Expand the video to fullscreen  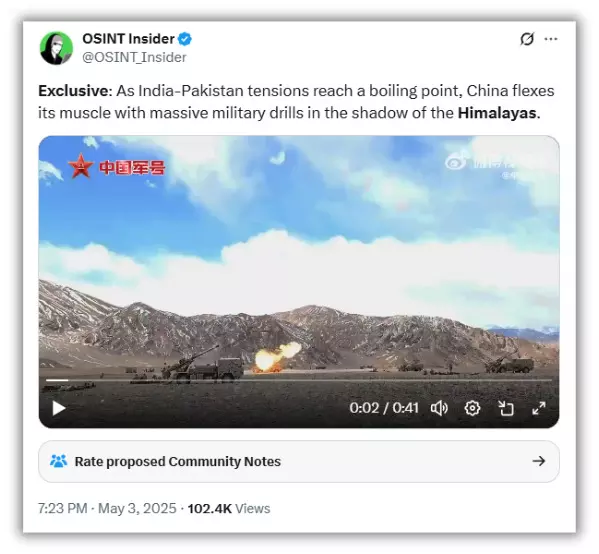coord(539,408)
